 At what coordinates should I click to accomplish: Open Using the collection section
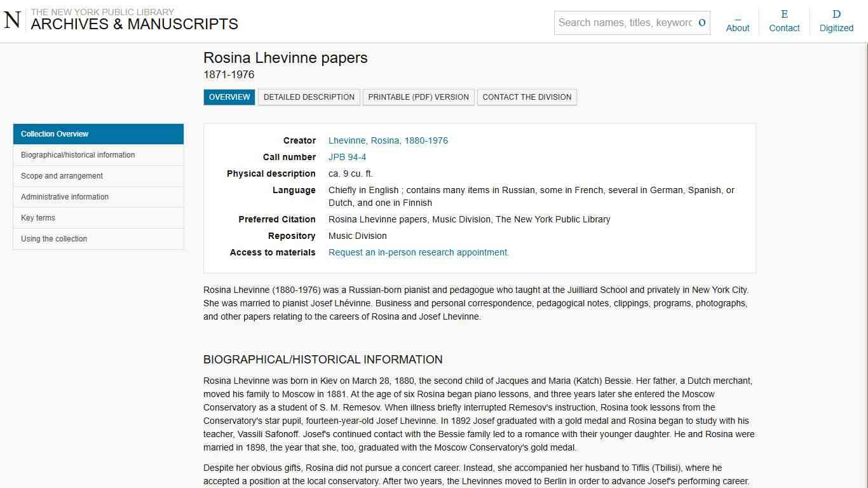point(53,239)
